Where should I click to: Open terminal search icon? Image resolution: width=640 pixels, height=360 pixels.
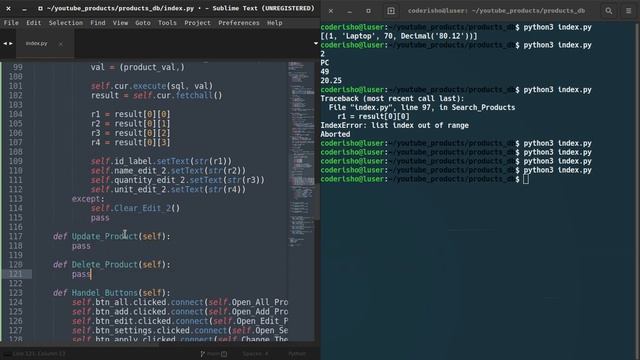pos(609,11)
